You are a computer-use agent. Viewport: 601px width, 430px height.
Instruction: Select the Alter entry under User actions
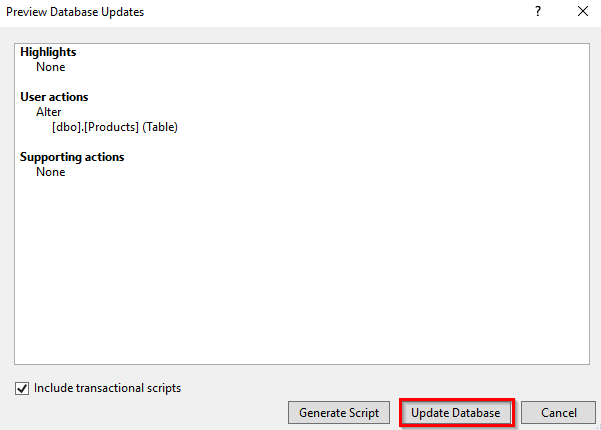pyautogui.click(x=49, y=112)
